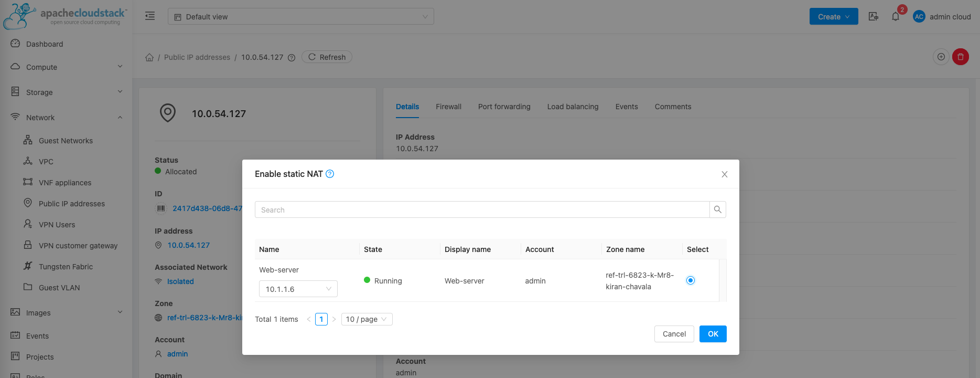Click the barcode ID icon
The width and height of the screenshot is (980, 378).
pyautogui.click(x=160, y=208)
